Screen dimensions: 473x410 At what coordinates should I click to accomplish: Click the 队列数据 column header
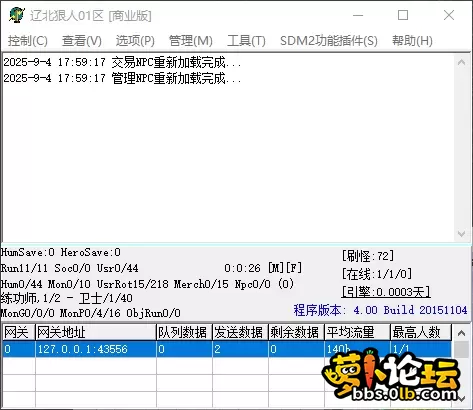[x=184, y=332]
